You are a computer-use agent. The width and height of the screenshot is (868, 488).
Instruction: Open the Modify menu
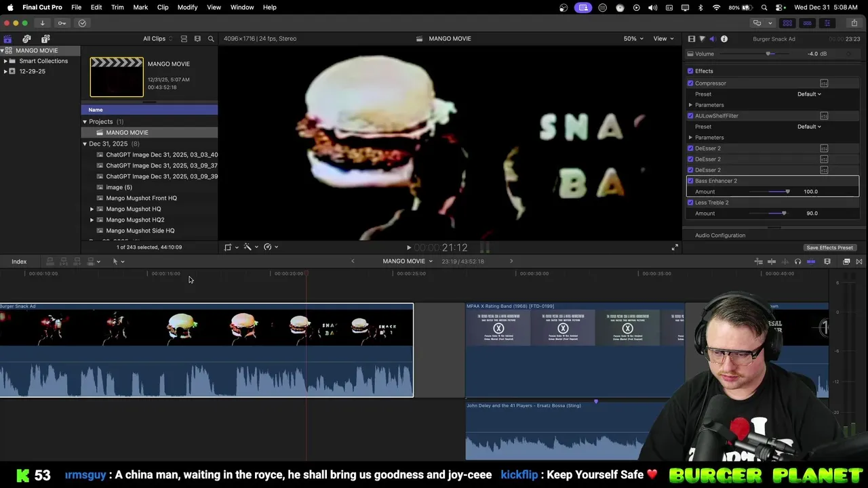point(187,7)
